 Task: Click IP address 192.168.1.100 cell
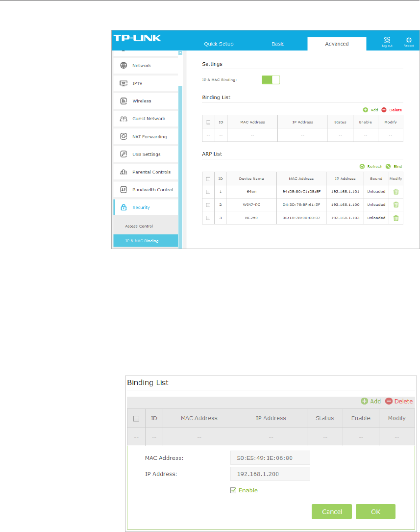345,204
